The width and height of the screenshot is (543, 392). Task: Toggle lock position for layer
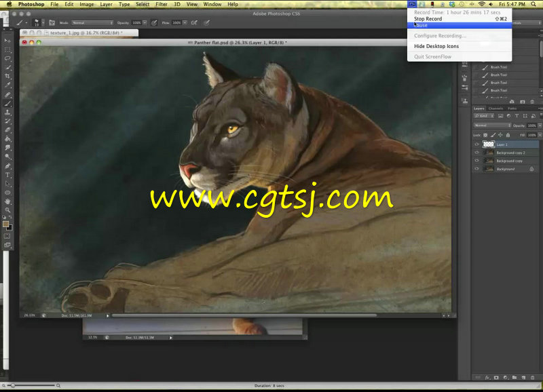coord(500,135)
